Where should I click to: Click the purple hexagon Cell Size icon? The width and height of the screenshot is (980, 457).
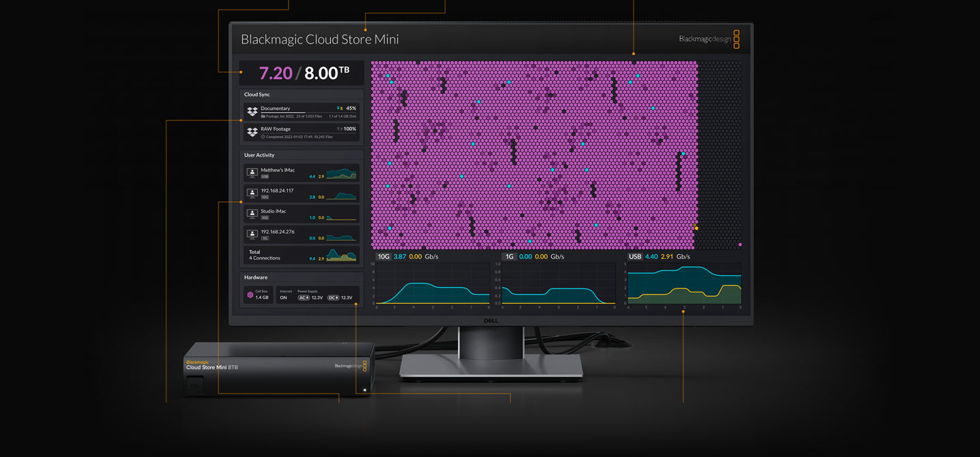tap(250, 295)
